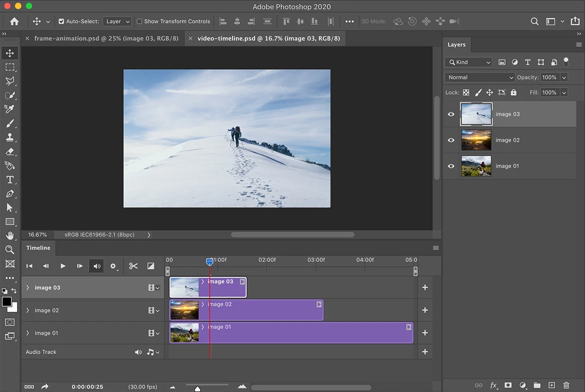The height and width of the screenshot is (392, 585).
Task: Choose the Zoom tool
Action: point(10,250)
